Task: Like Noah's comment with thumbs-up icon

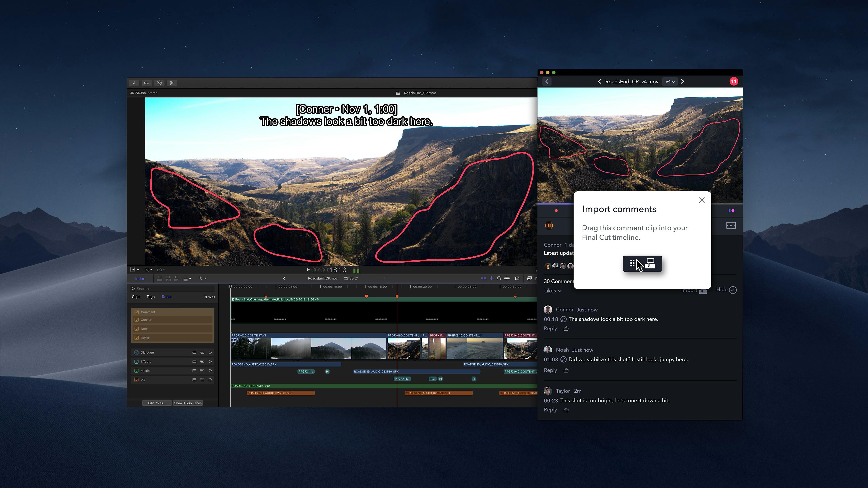Action: [x=566, y=370]
